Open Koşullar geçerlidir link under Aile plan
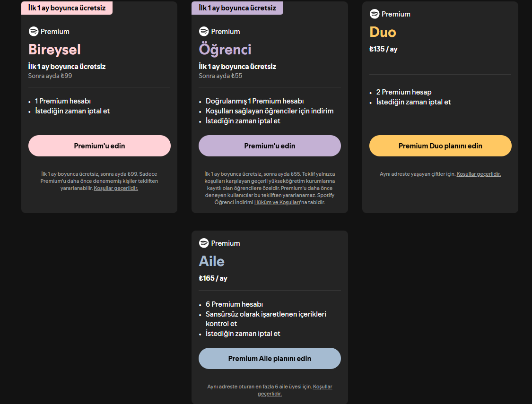The width and height of the screenshot is (532, 404). (323, 387)
